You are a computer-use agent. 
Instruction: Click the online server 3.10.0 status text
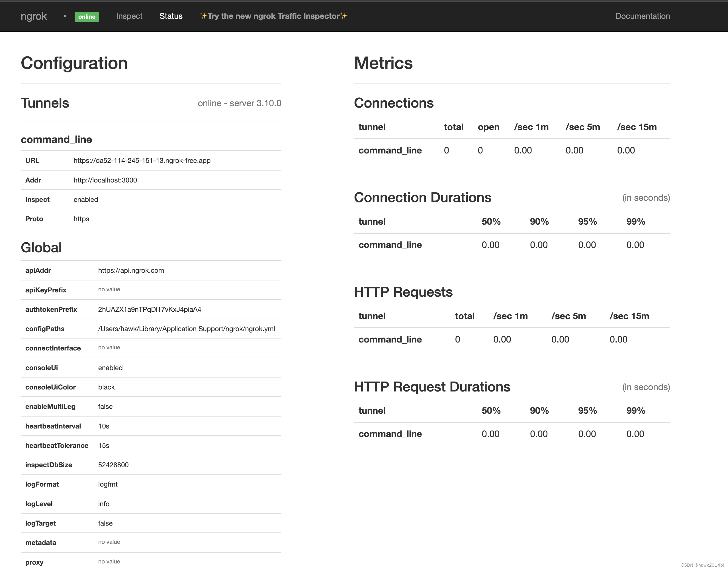[x=239, y=103]
